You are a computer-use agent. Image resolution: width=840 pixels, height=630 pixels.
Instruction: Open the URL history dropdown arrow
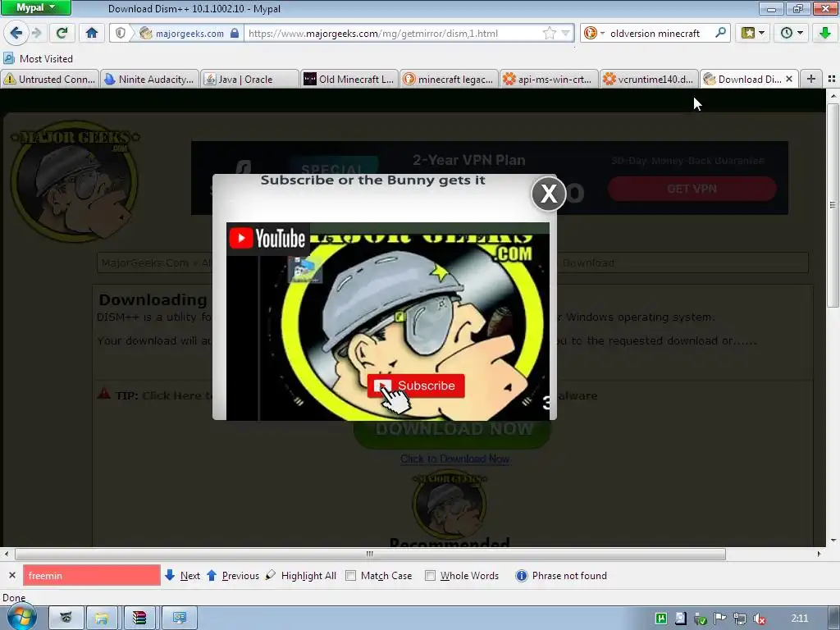(x=566, y=33)
